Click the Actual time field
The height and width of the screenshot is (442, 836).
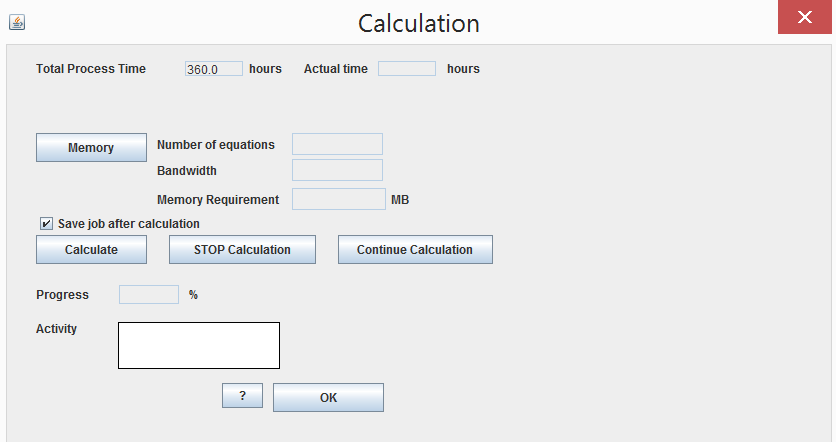tap(407, 69)
